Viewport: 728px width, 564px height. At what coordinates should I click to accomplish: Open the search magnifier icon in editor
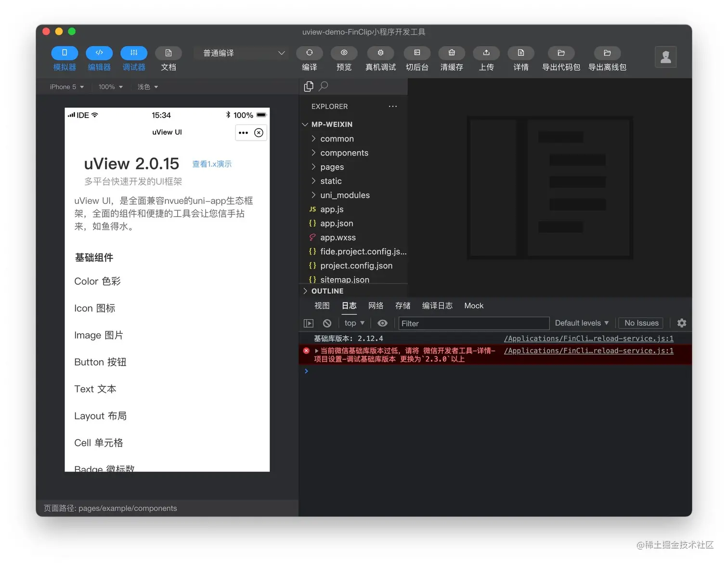click(x=324, y=86)
